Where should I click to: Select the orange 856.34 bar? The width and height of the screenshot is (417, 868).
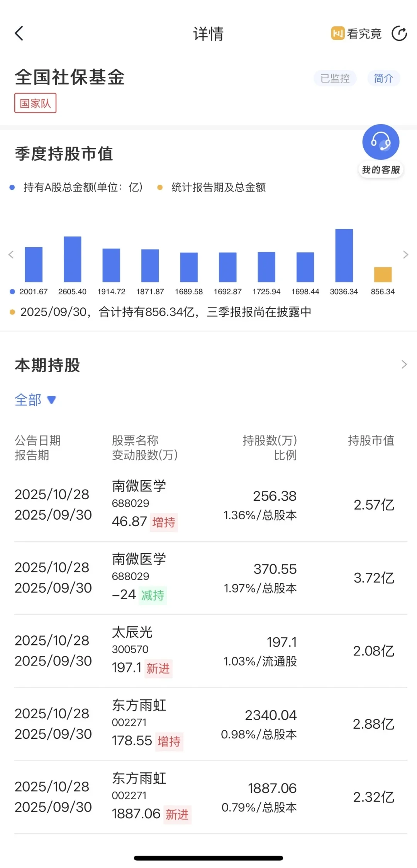(x=383, y=274)
